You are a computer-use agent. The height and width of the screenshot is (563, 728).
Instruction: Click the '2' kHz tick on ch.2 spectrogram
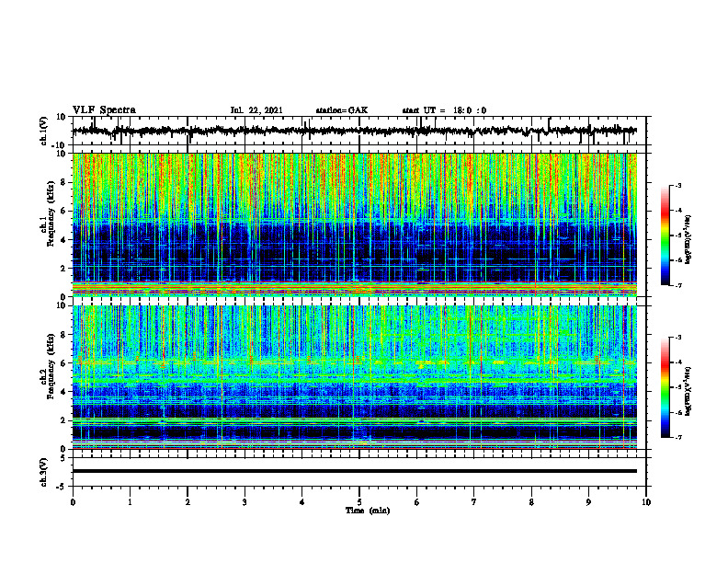(64, 420)
